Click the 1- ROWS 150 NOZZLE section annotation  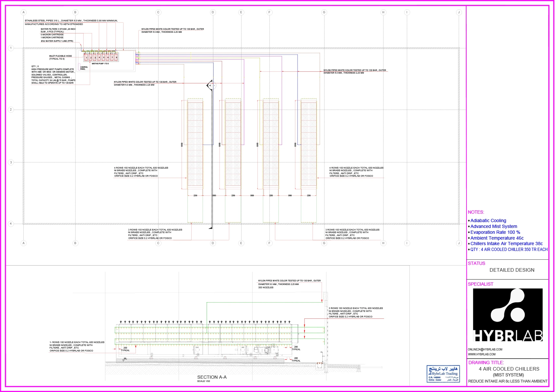(77, 347)
